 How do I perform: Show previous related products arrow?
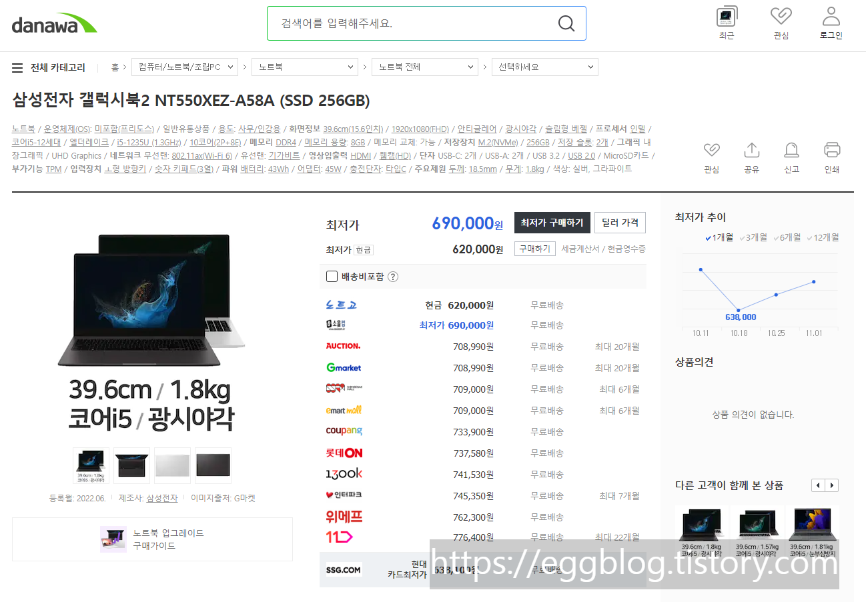pos(818,485)
